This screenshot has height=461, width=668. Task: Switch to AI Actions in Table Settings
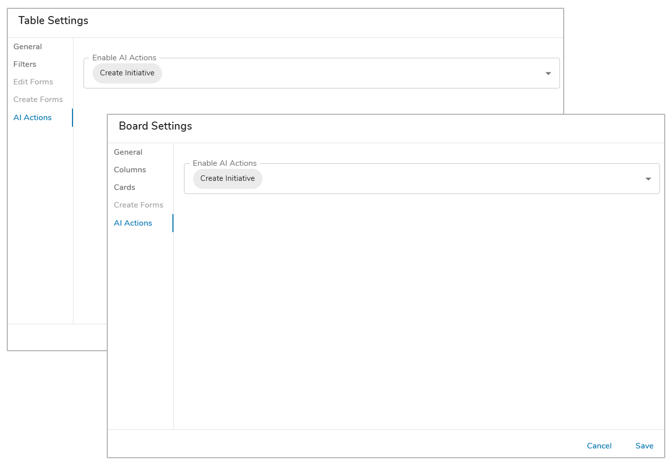(32, 118)
